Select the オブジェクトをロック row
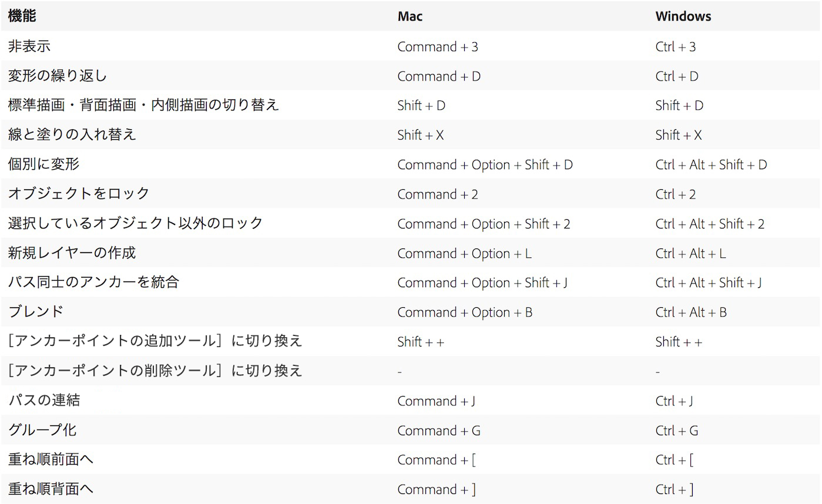The height and width of the screenshot is (504, 822). pyautogui.click(x=411, y=194)
